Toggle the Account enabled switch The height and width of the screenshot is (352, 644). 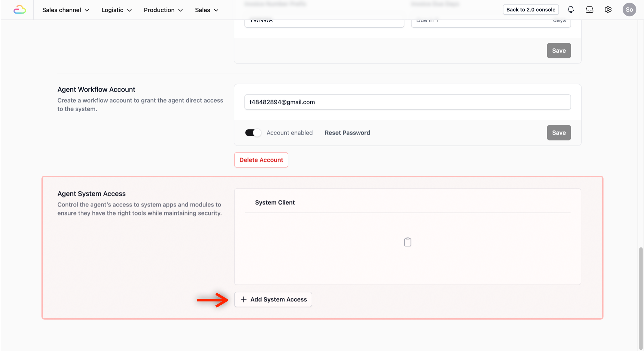coord(253,133)
